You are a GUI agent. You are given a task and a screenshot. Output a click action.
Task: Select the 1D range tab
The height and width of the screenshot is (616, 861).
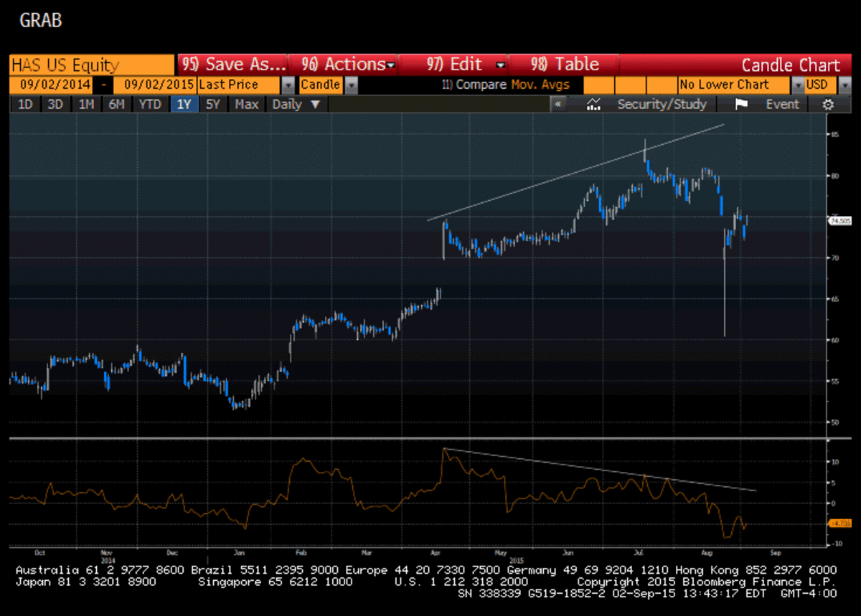pyautogui.click(x=25, y=104)
